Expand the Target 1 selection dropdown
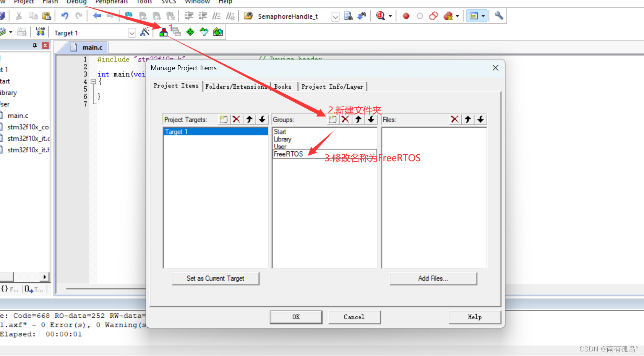The height and width of the screenshot is (356, 644). (x=132, y=33)
